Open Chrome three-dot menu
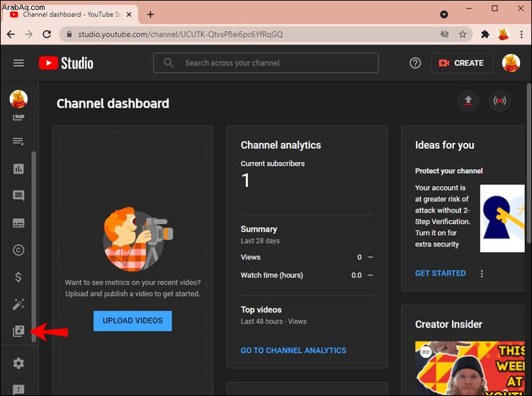This screenshot has height=396, width=532. tap(521, 34)
